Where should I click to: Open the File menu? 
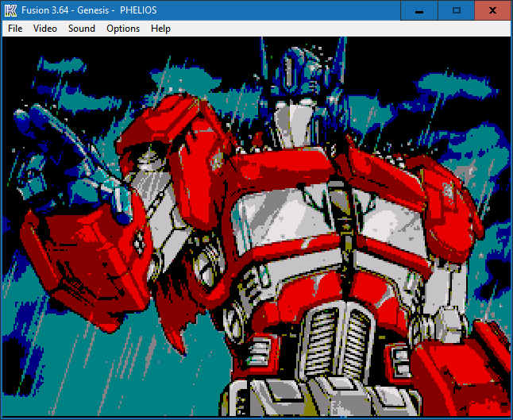pyautogui.click(x=15, y=29)
